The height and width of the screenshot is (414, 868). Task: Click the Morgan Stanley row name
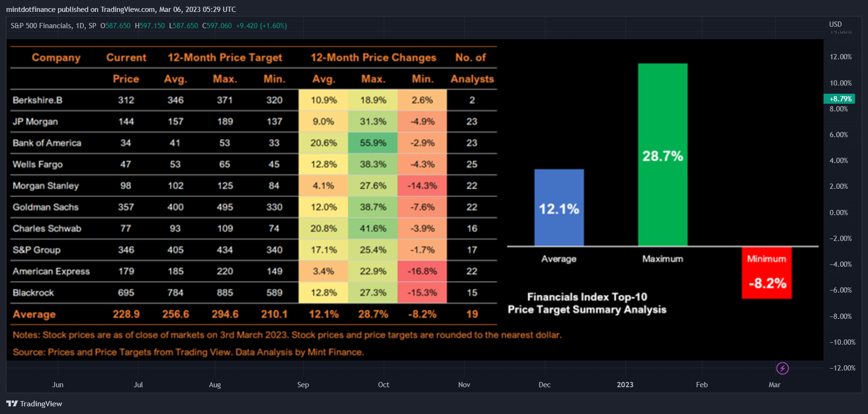(x=45, y=185)
